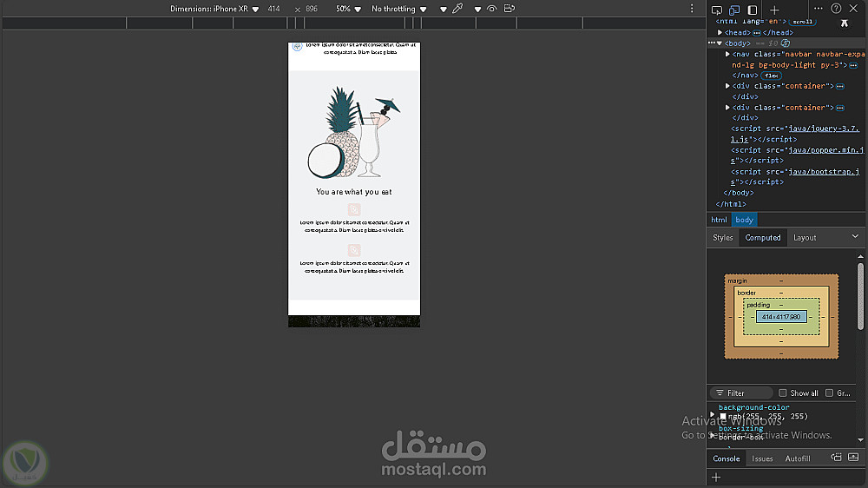
Task: Click the box model padding label
Action: pyautogui.click(x=759, y=305)
